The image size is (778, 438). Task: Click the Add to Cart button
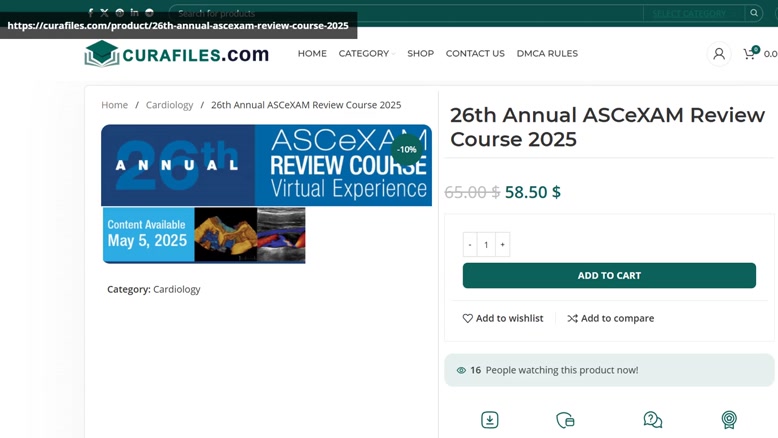pos(609,275)
